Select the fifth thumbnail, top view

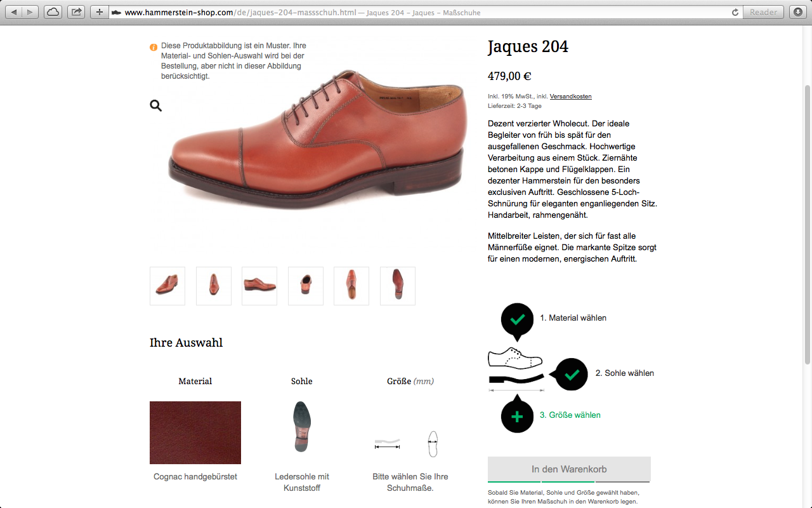pyautogui.click(x=351, y=286)
